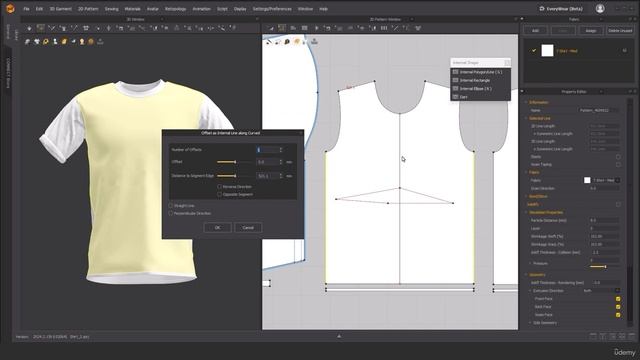Click the disabled Copy button in Fabric panel

(563, 31)
